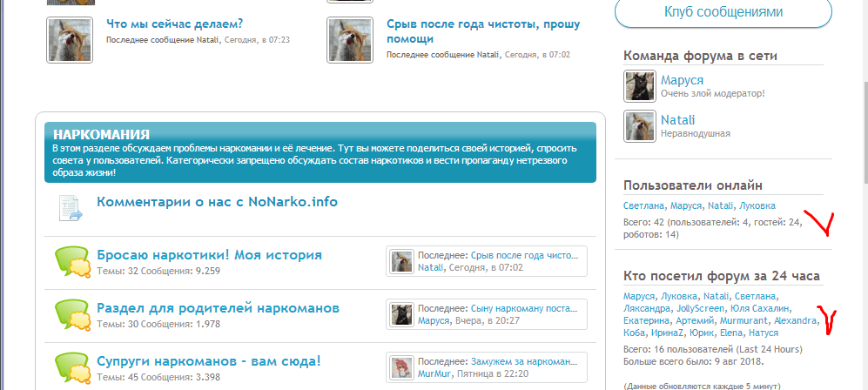This screenshot has height=390, width=868.
Task: Click Ляксандра in the 24-hour visitors list
Action: point(646,308)
